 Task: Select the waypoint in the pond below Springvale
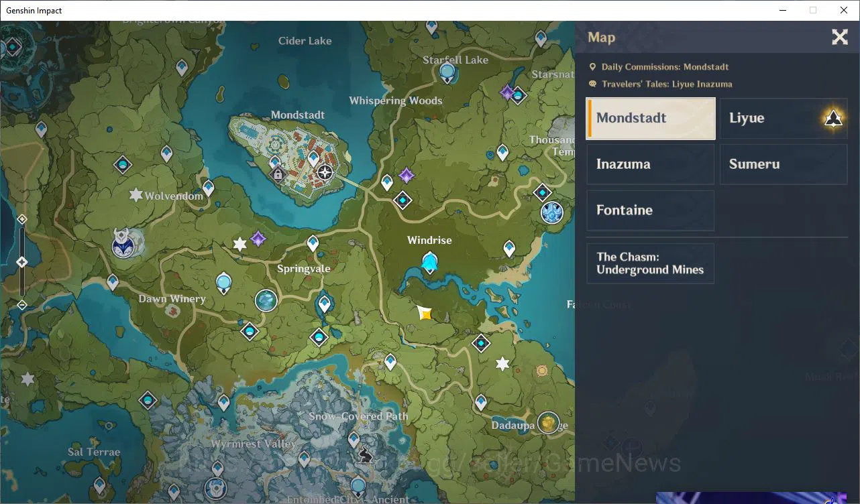pos(325,305)
